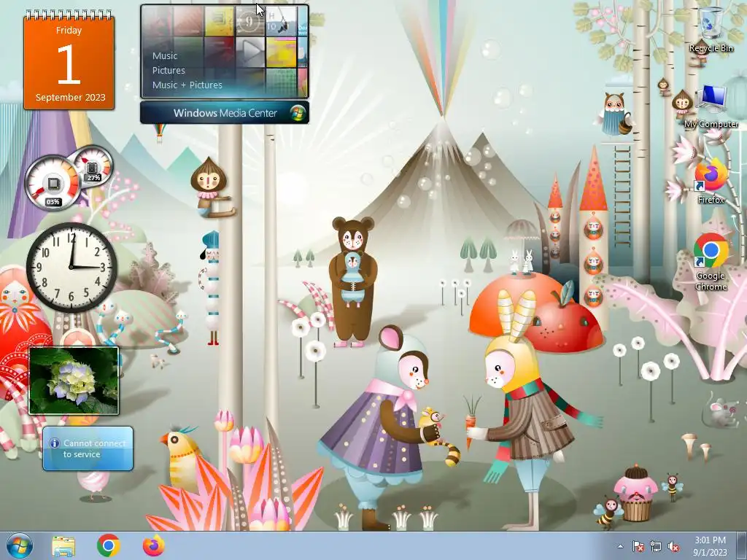Click the CPU meter dial showing 03%
Viewport: 747px width, 560px height.
52,184
